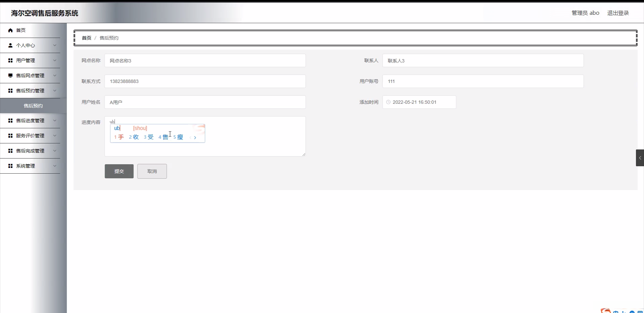Click the [shou] pinyin hint in IME popup
This screenshot has height=313, width=644.
[x=140, y=128]
